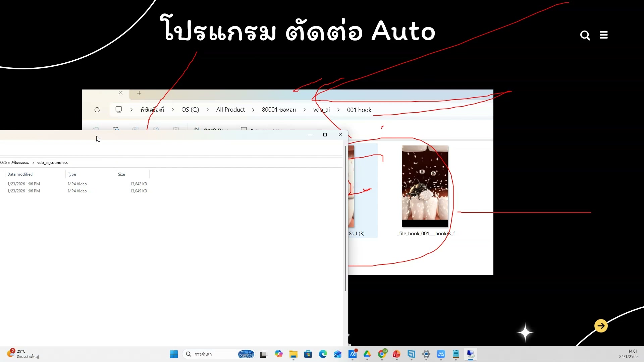Viewport: 644px width, 362px height.
Task: Navigate to 001 hook via the breadcrumb
Action: pyautogui.click(x=359, y=110)
